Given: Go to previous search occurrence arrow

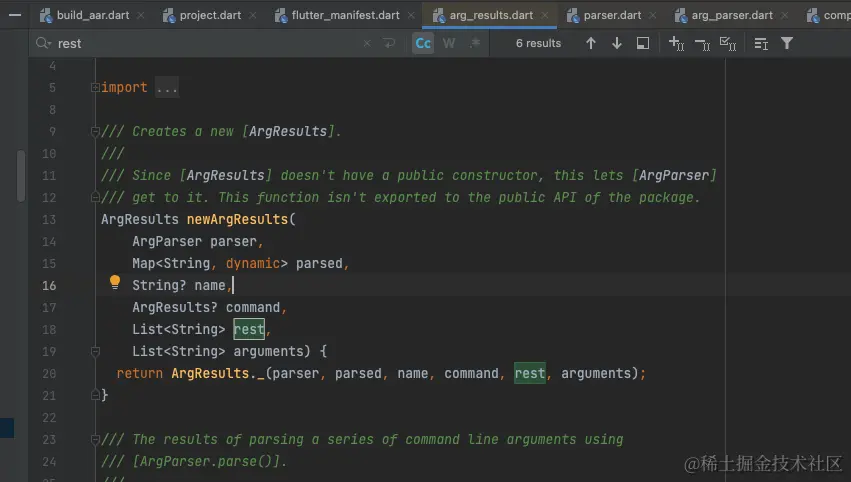Looking at the screenshot, I should (x=590, y=43).
